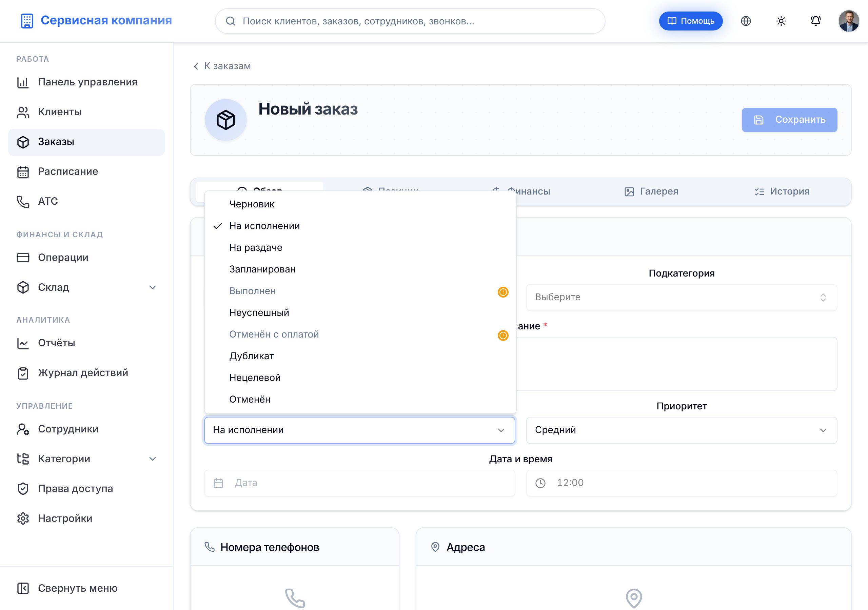Choose the Дубликат status option
The height and width of the screenshot is (610, 868).
[360, 357]
